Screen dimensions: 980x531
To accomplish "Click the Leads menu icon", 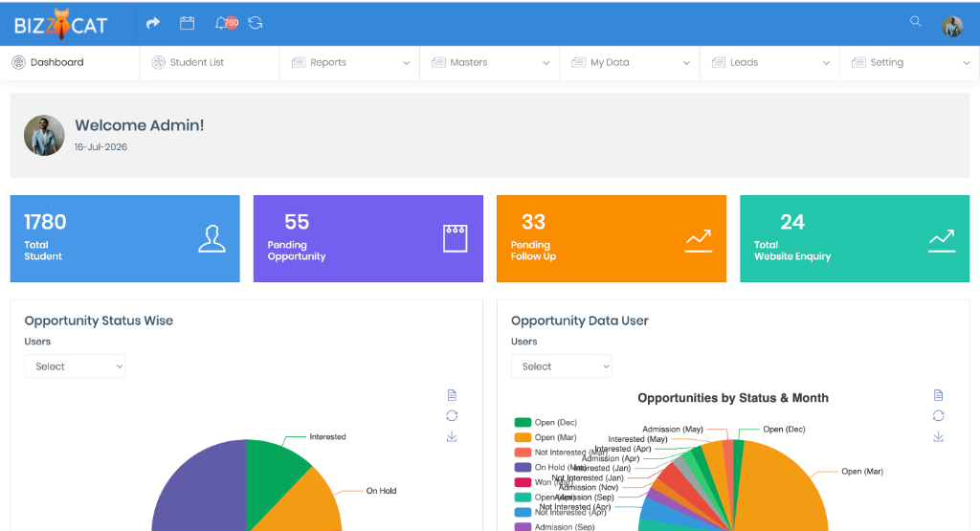I will click(719, 62).
